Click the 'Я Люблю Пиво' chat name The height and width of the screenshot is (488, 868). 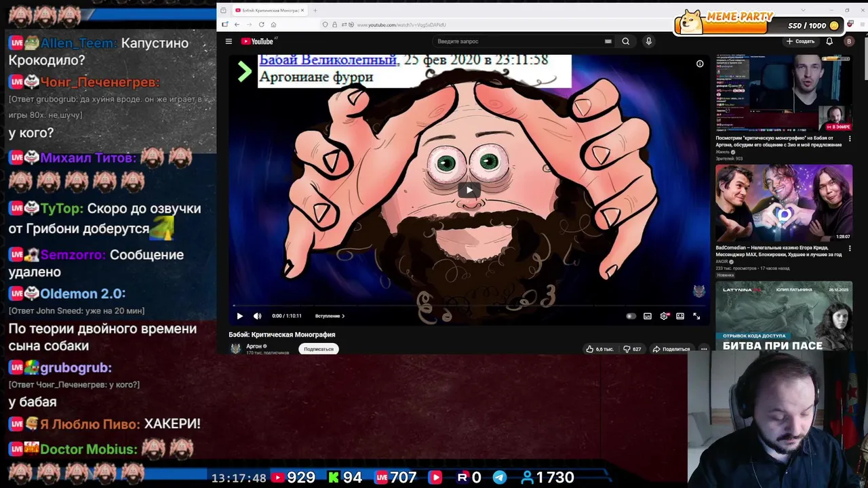click(x=90, y=424)
